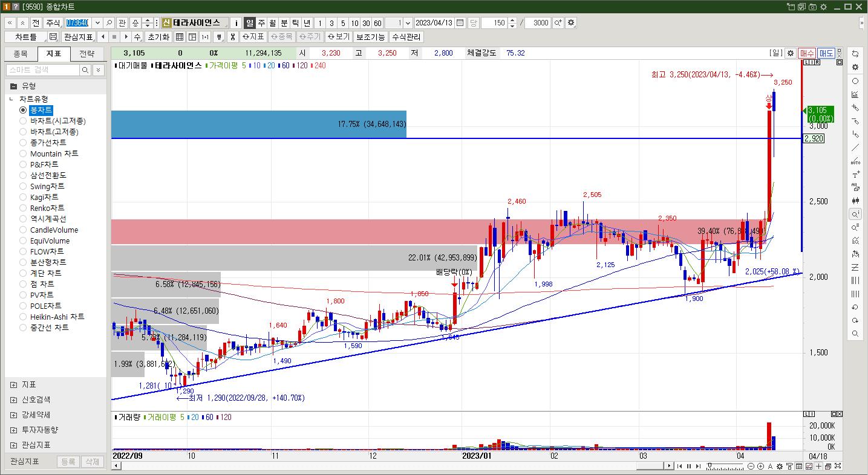Expand the 신호검색 tree section
This screenshot has width=868, height=475.
tap(14, 399)
